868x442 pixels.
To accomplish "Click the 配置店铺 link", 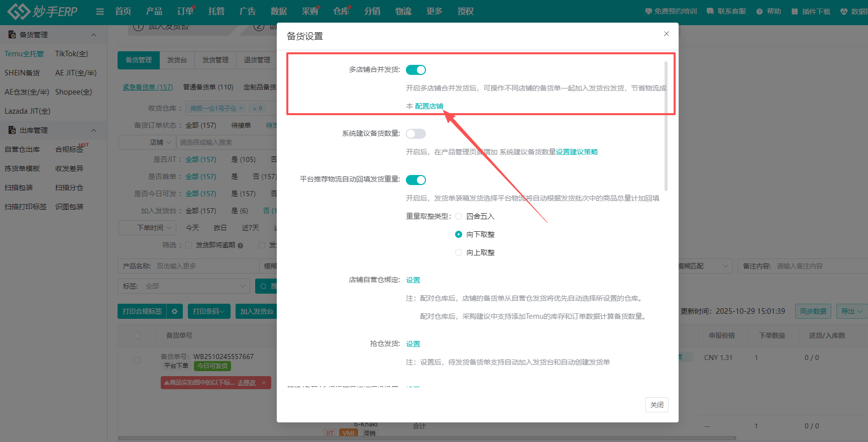I will 429,106.
